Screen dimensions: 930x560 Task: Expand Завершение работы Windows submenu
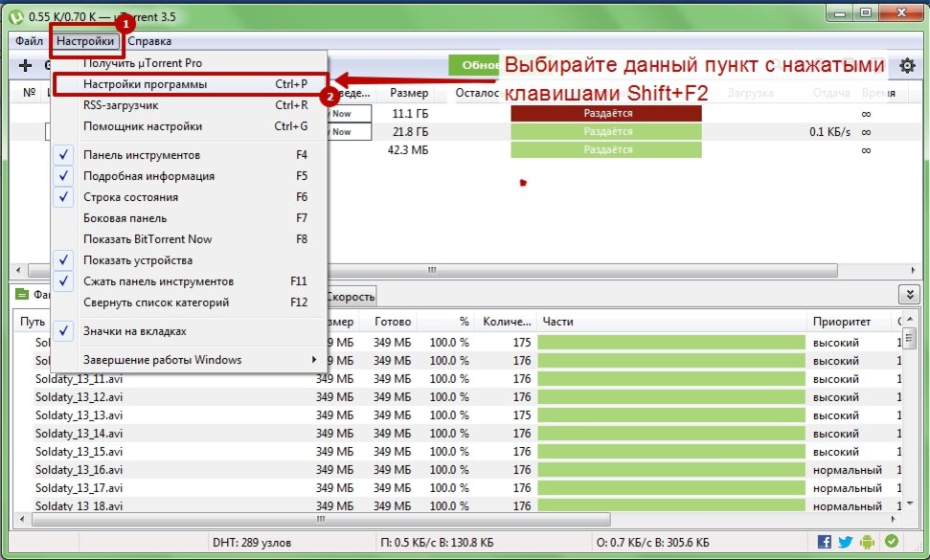pyautogui.click(x=189, y=360)
